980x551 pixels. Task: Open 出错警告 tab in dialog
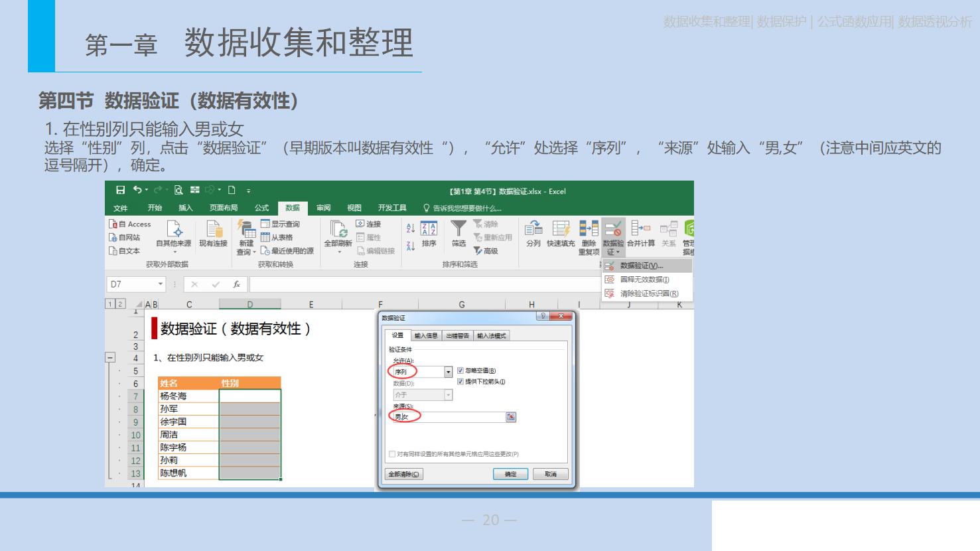click(x=458, y=335)
